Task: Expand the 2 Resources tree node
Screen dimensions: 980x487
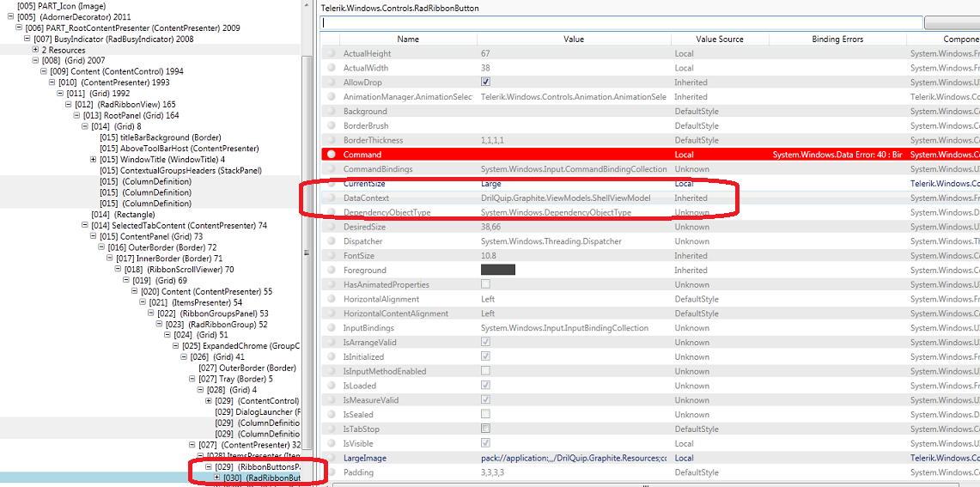Action: [x=35, y=50]
